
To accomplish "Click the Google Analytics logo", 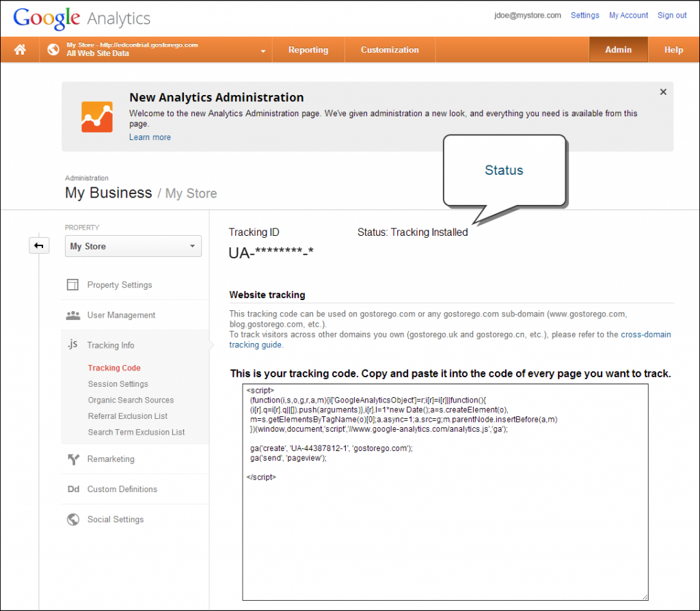I will pos(82,18).
